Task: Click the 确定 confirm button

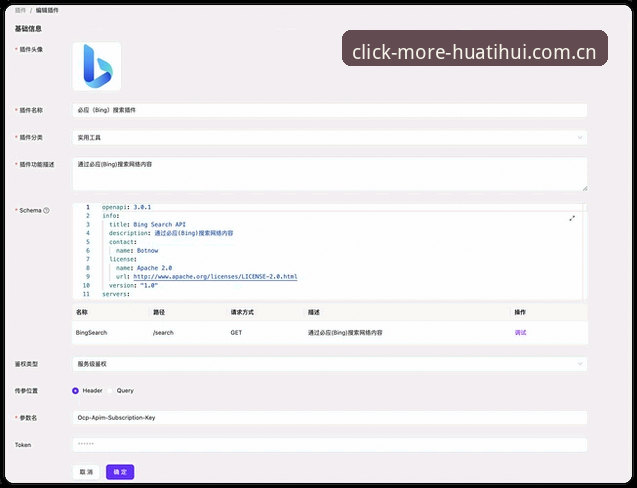Action: [120, 472]
